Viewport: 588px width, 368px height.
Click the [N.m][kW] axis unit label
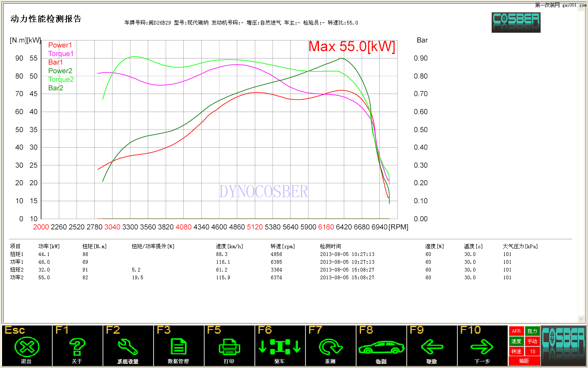coord(25,40)
